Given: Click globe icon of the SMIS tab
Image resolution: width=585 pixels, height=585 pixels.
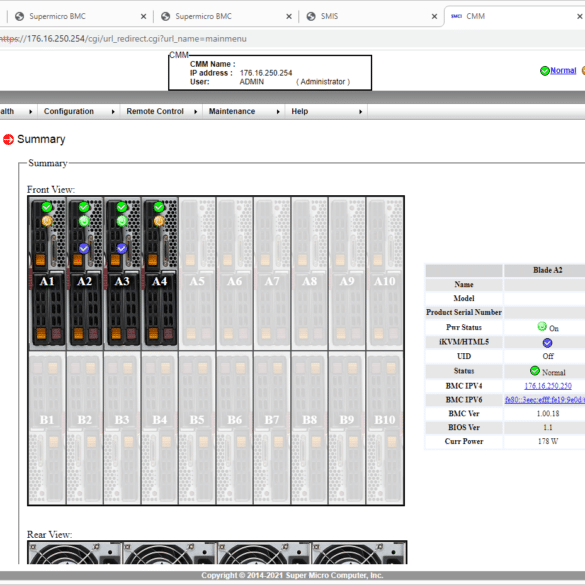Looking at the screenshot, I should 311,16.
